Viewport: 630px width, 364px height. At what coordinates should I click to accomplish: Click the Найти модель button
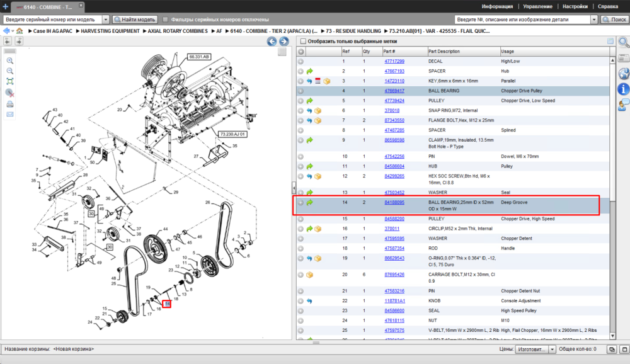135,20
